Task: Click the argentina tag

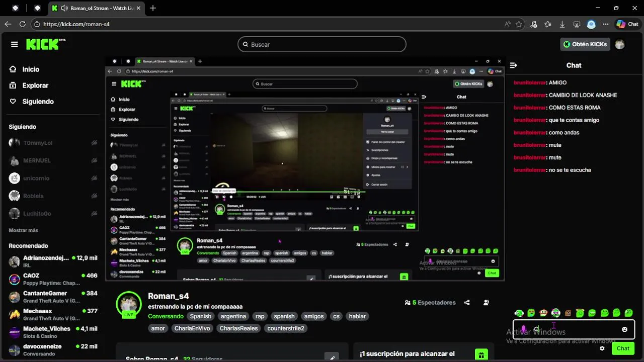Action: 233,316
